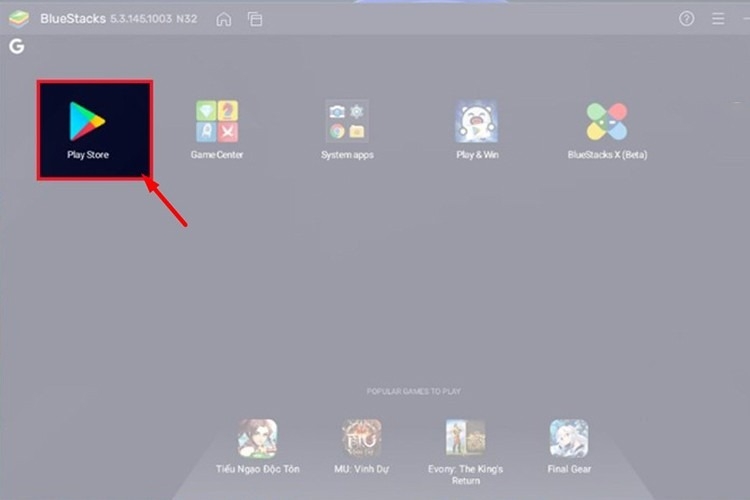Click Evony: The King's Return label
The width and height of the screenshot is (750, 500).
(465, 475)
